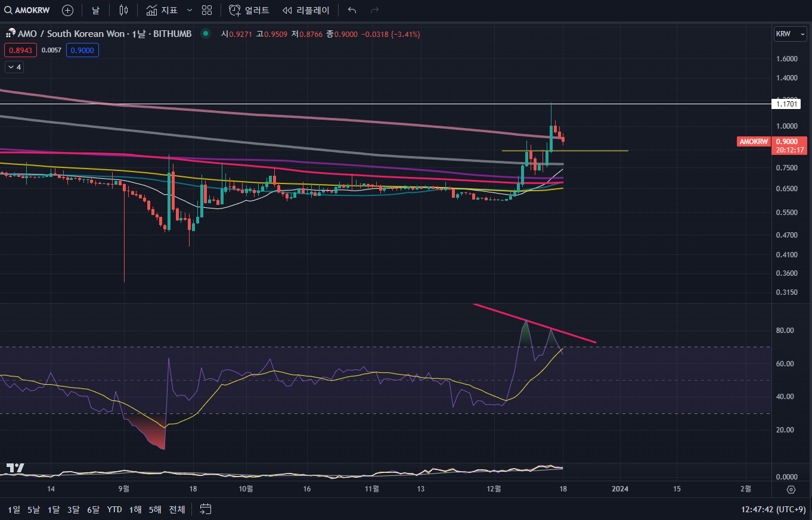
Task: Open the indicator templates grid icon
Action: [207, 10]
